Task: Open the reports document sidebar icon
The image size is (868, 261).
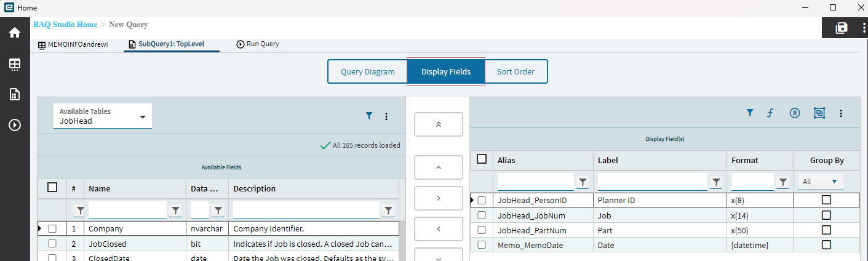Action: coord(15,94)
